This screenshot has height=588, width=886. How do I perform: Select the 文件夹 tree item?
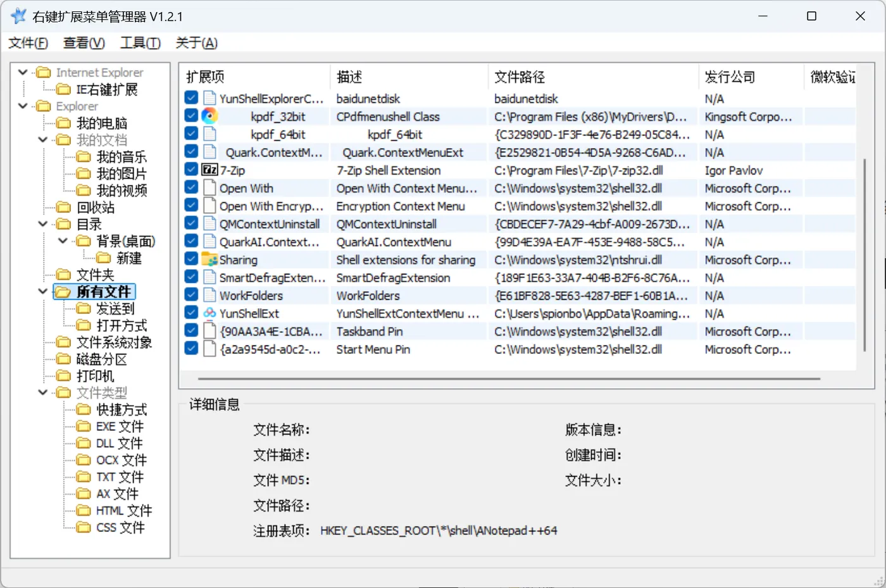click(x=95, y=275)
